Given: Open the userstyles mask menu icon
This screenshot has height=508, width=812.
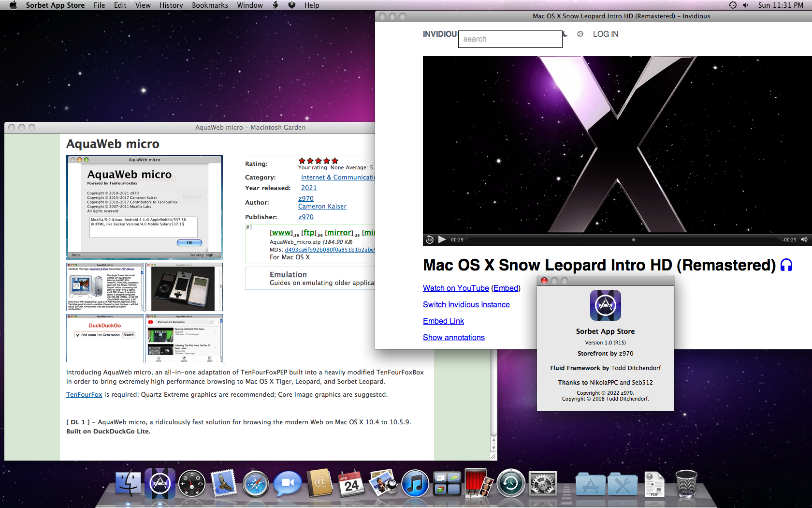Looking at the screenshot, I should point(291,5).
